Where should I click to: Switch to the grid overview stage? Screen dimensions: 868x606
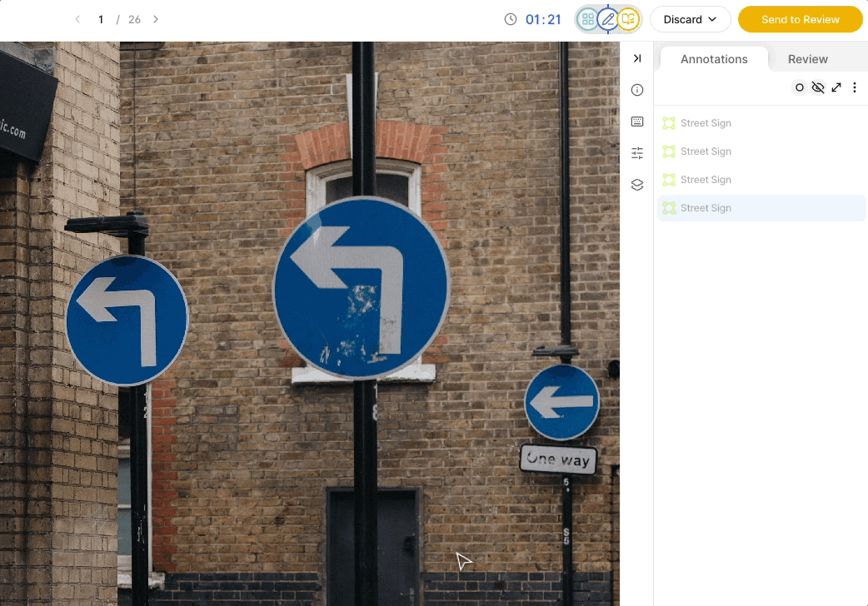(x=588, y=19)
